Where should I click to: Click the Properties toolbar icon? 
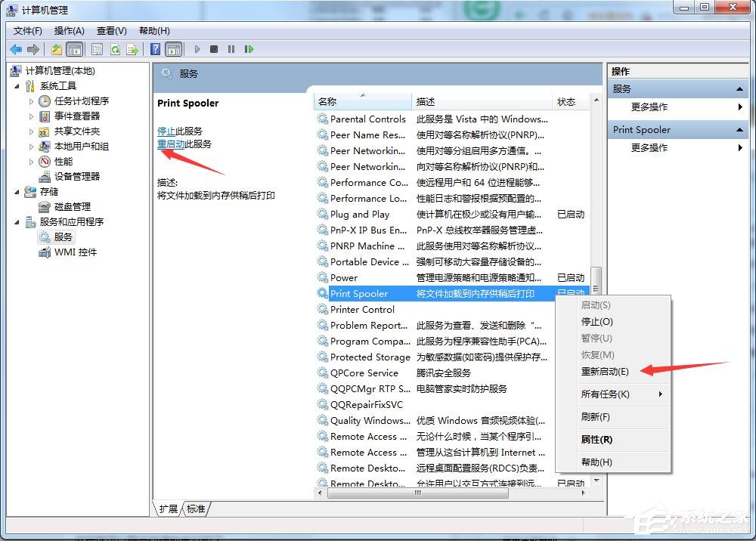click(x=97, y=49)
